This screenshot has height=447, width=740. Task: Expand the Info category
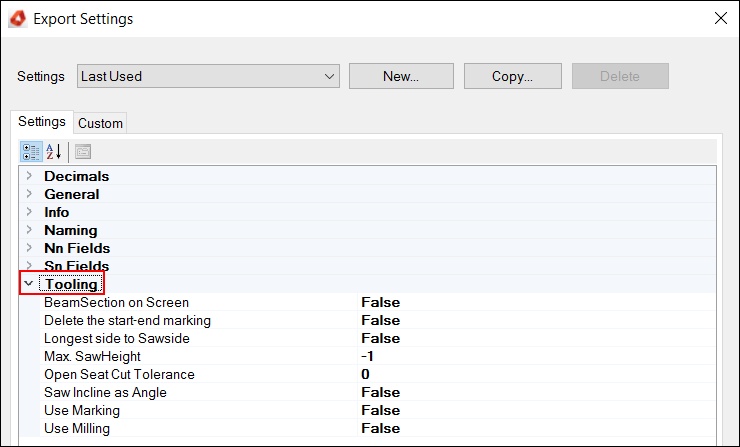(29, 212)
